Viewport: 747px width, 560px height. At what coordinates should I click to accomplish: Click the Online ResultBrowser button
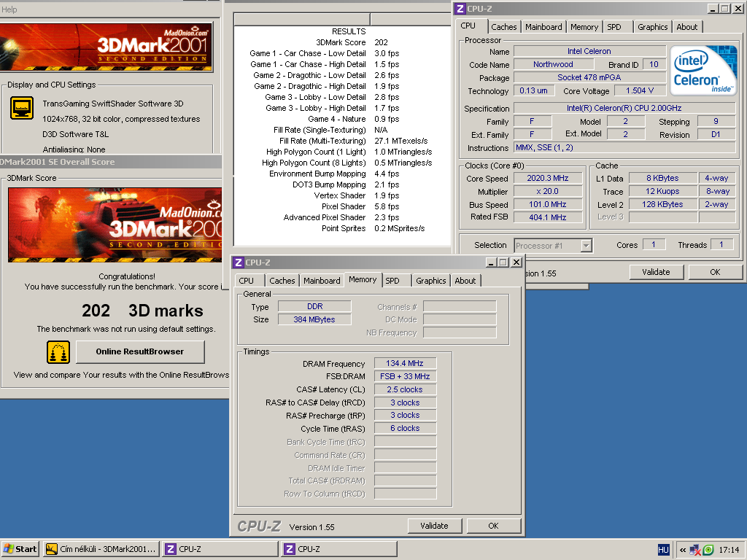point(140,351)
